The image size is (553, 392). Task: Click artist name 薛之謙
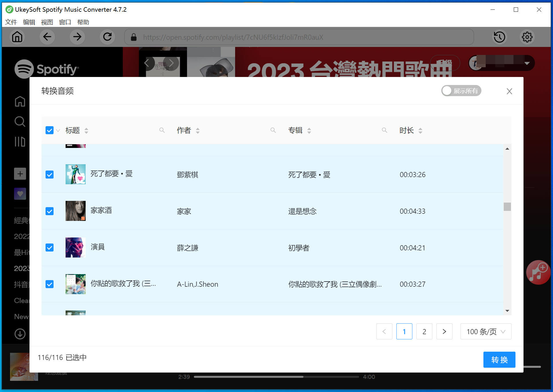tap(188, 248)
